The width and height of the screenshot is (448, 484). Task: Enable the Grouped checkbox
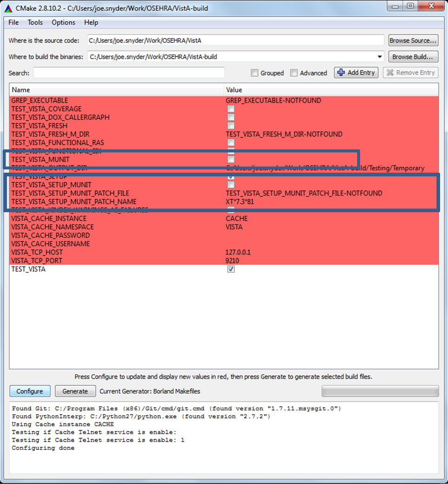pos(254,73)
